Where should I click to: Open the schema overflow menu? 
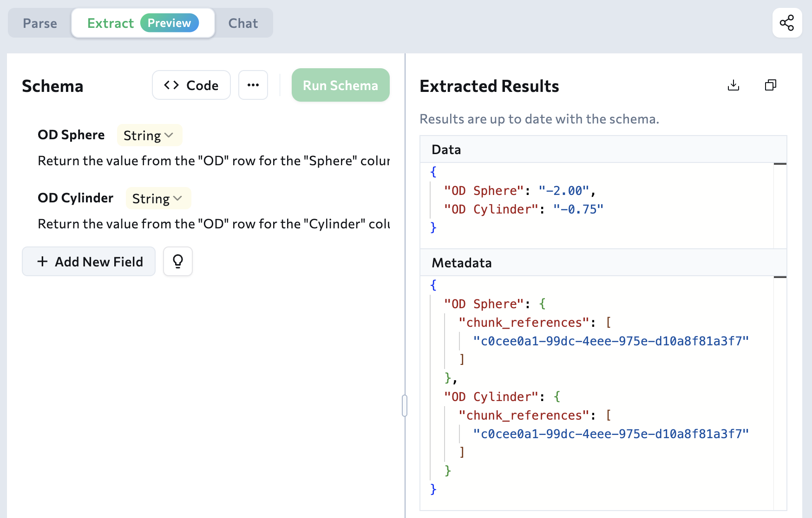(x=253, y=85)
